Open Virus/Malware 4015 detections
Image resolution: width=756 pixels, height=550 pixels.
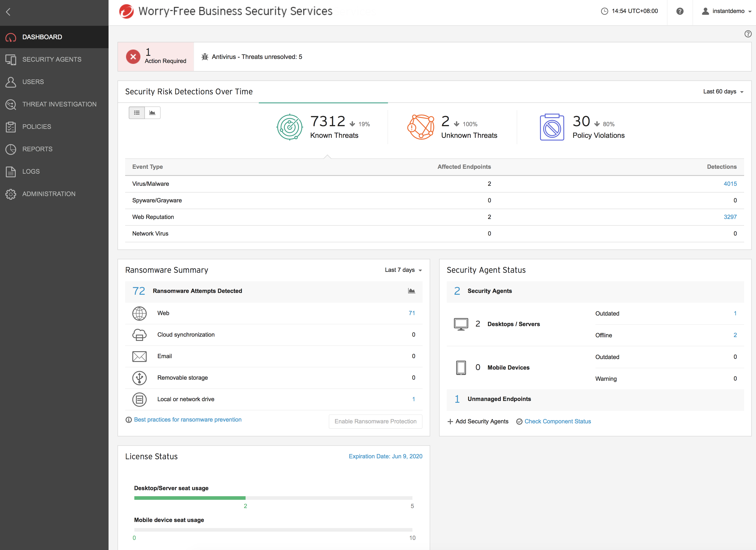(730, 184)
